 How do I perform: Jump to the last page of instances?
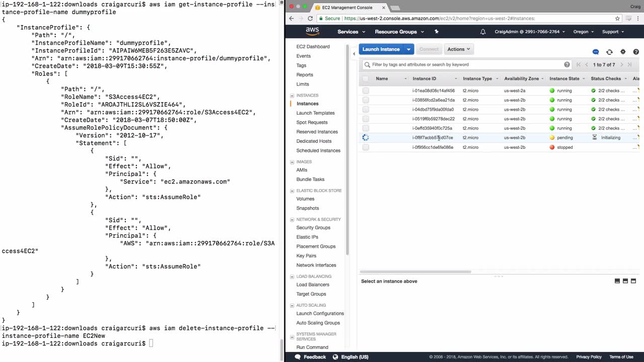point(629,64)
